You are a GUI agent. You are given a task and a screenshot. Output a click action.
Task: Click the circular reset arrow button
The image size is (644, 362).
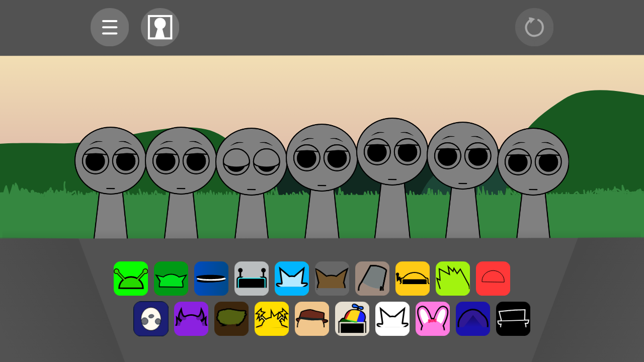[534, 27]
